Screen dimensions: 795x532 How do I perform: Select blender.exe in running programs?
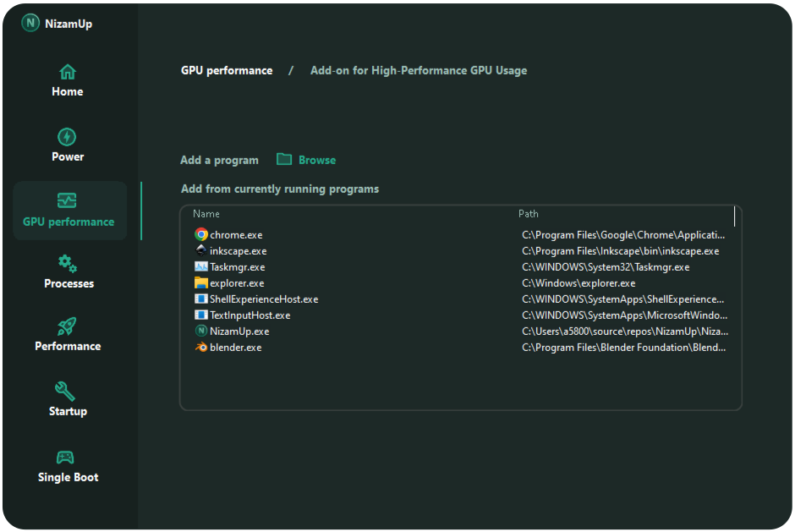[235, 348]
